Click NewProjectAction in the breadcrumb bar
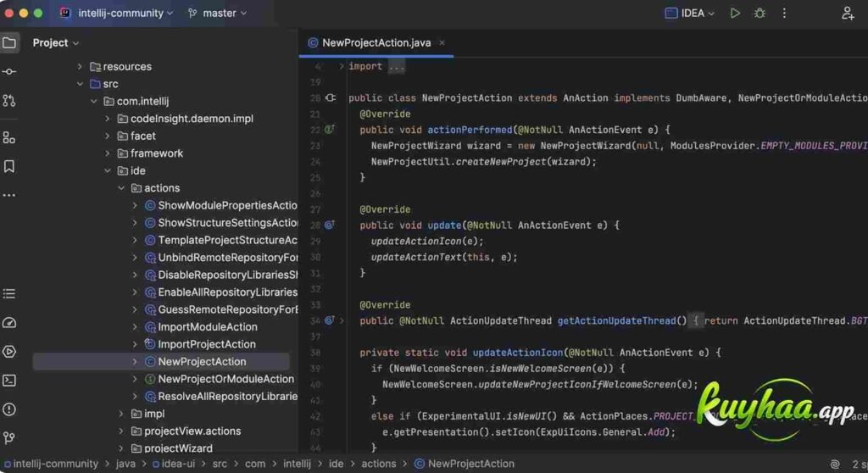 [x=471, y=465]
